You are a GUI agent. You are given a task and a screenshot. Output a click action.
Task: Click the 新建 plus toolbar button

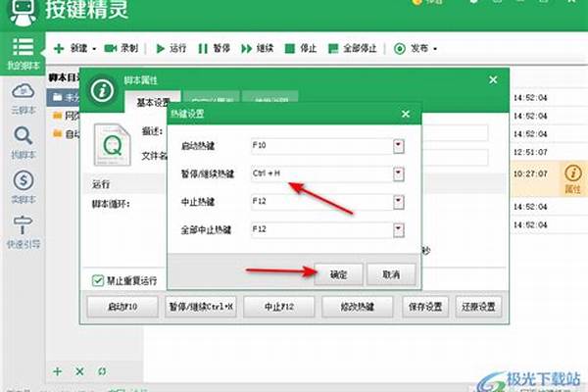[71, 48]
